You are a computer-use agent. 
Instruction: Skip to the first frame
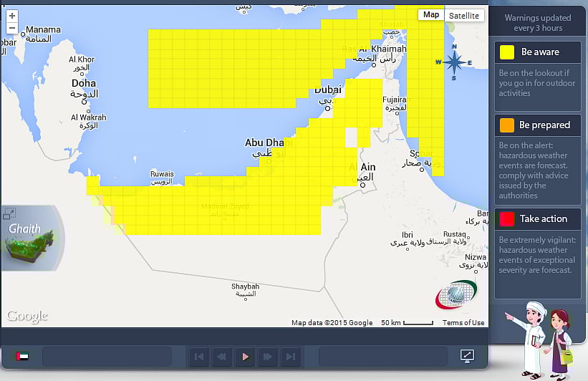pyautogui.click(x=199, y=356)
